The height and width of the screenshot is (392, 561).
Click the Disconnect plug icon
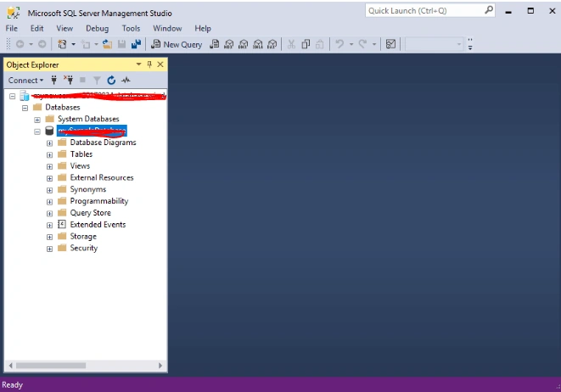coord(69,80)
